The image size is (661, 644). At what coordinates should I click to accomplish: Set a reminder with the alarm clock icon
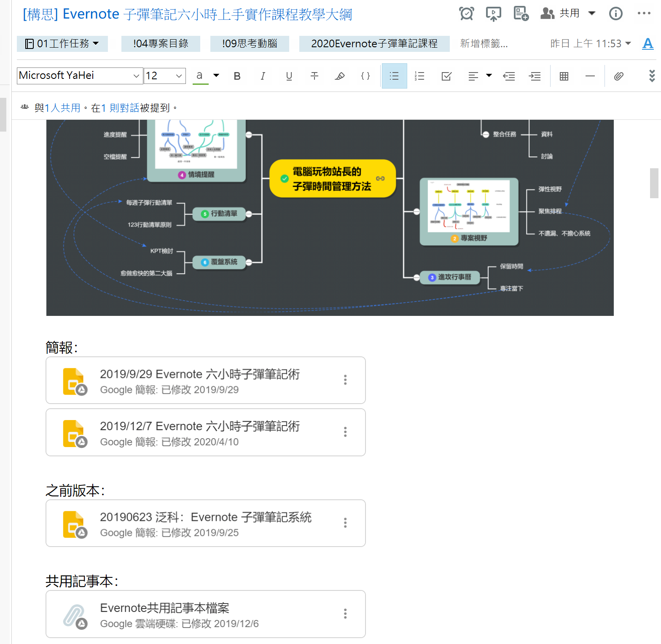pyautogui.click(x=467, y=13)
